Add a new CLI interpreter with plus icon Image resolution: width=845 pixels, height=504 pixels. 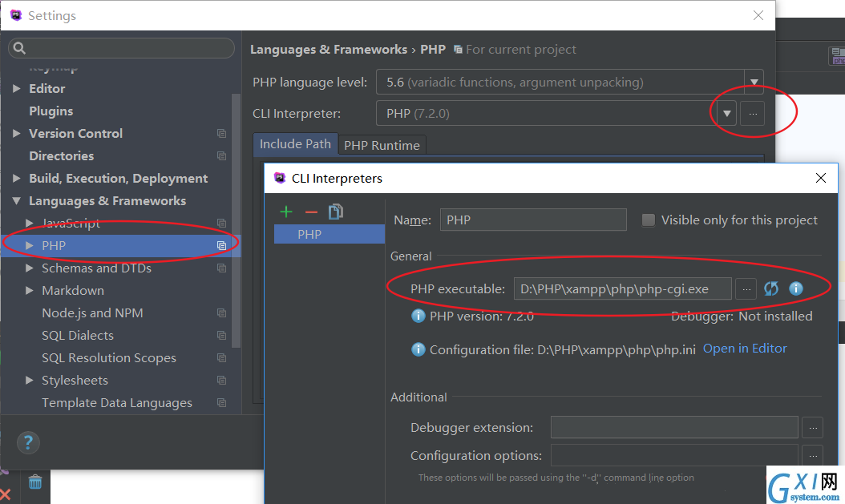(x=286, y=212)
